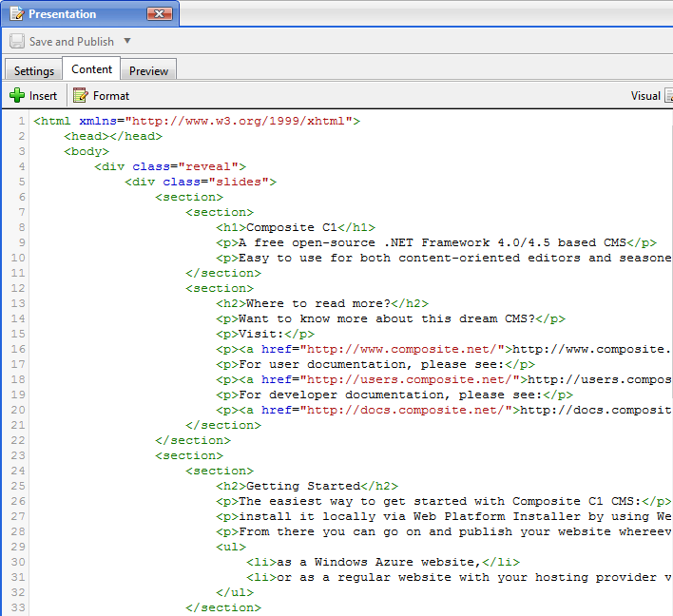This screenshot has height=616, width=673.
Task: Click the Presentation tab document icon
Action: point(16,14)
